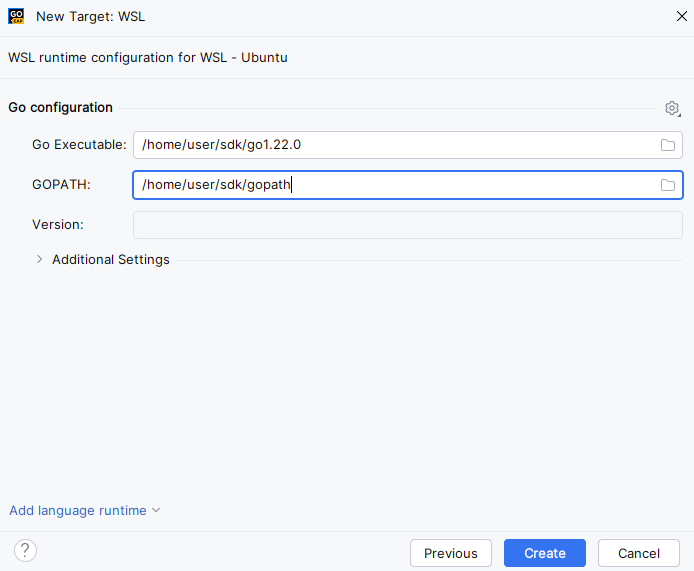Focus the Go Executable path field

click(x=395, y=145)
